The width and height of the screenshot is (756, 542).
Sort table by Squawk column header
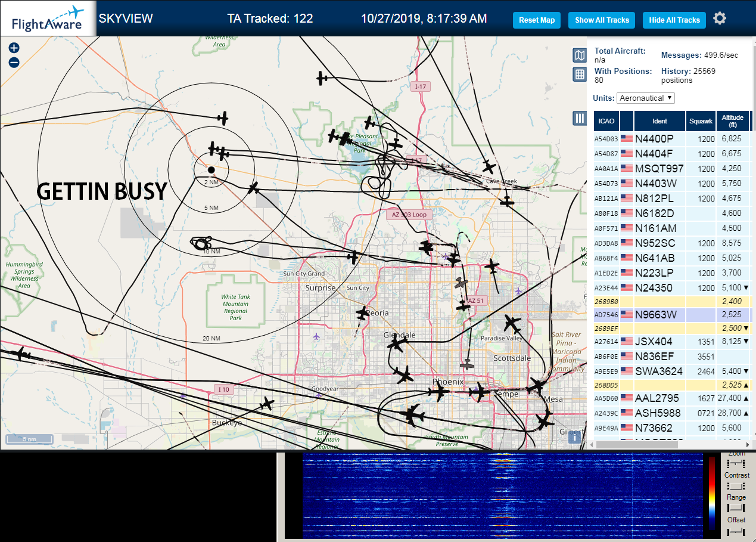(x=701, y=121)
